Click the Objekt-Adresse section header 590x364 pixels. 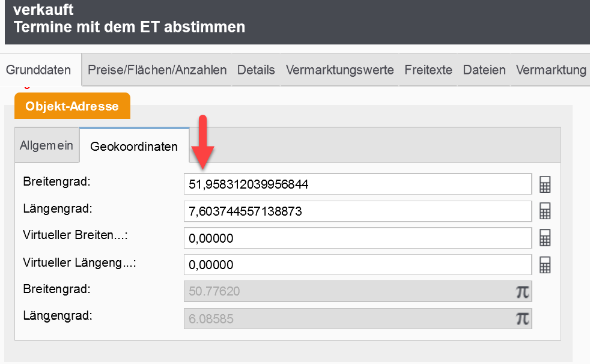pos(71,106)
